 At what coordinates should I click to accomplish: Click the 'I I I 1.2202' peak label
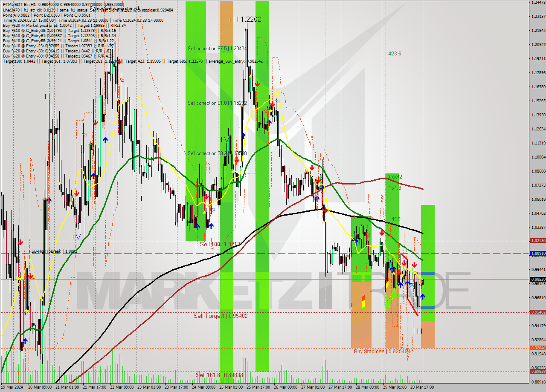tap(245, 19)
